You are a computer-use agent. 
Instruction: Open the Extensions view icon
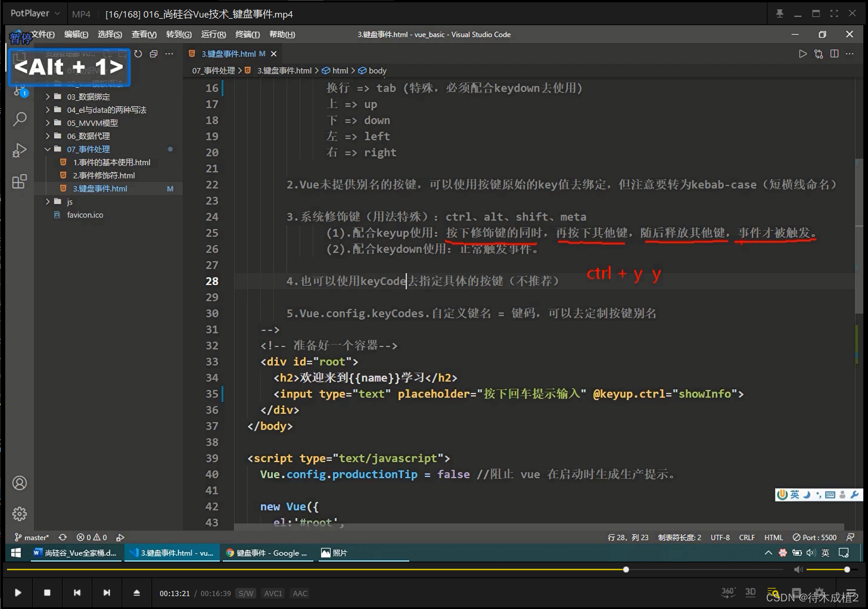point(19,181)
